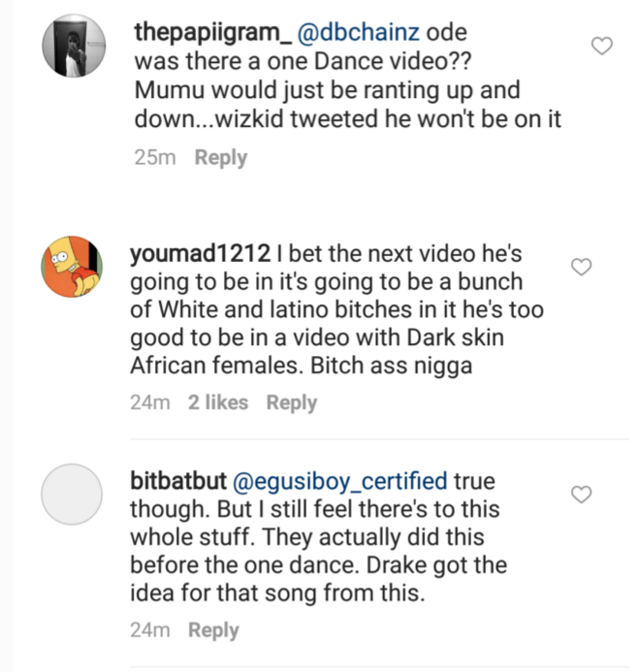Open the @egusiboy_certified mention
This screenshot has width=640, height=672.
tap(337, 481)
